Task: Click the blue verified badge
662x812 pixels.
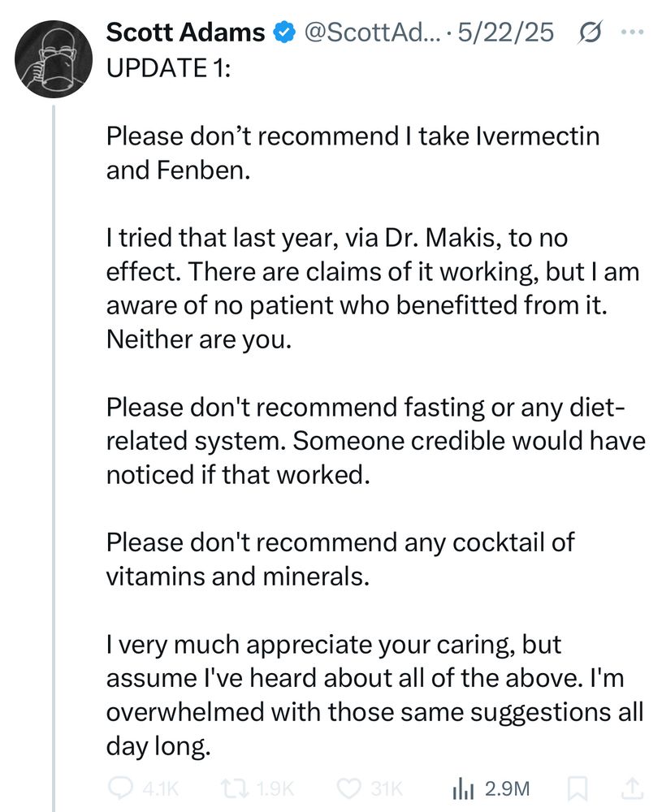Action: [x=283, y=32]
